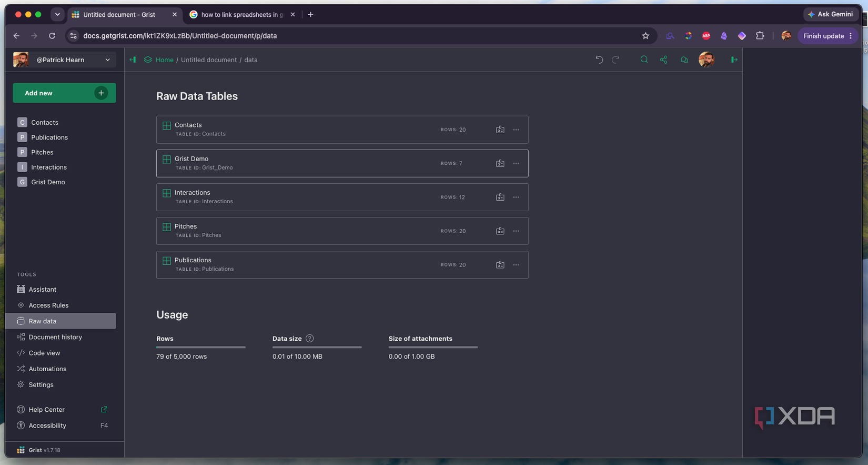Image resolution: width=868 pixels, height=465 pixels.
Task: Click the Grist Demo table grid icon
Action: coord(167,159)
